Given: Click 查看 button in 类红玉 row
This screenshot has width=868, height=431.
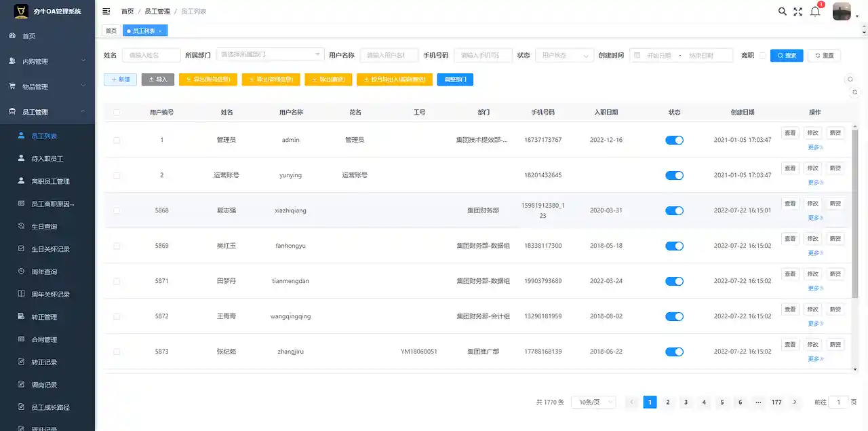Looking at the screenshot, I should (x=790, y=238).
